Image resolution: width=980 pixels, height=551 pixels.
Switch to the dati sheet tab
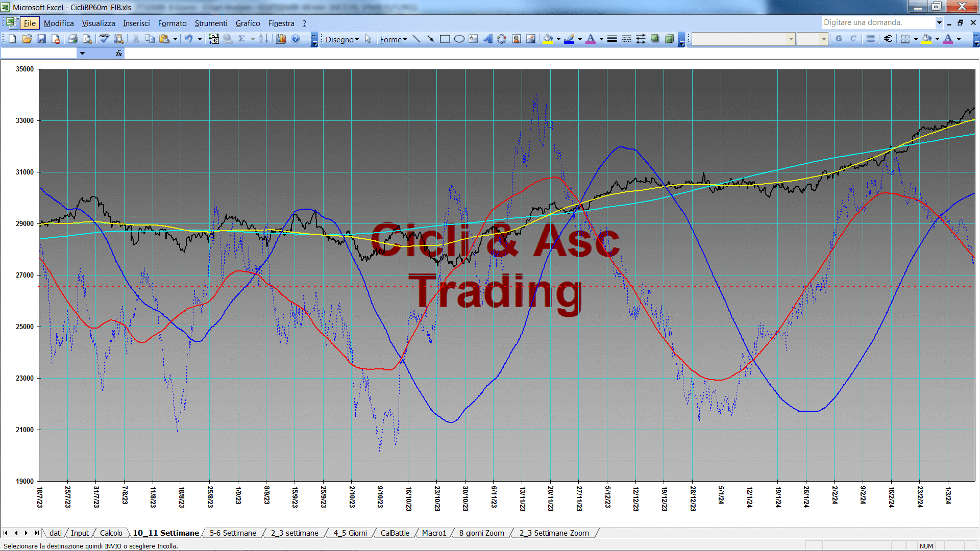click(56, 533)
